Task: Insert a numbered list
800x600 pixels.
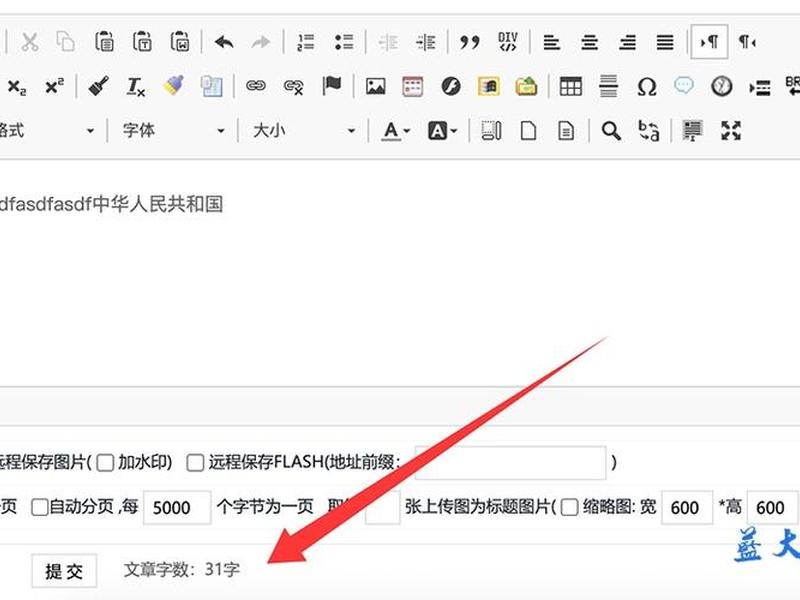Action: [306, 42]
